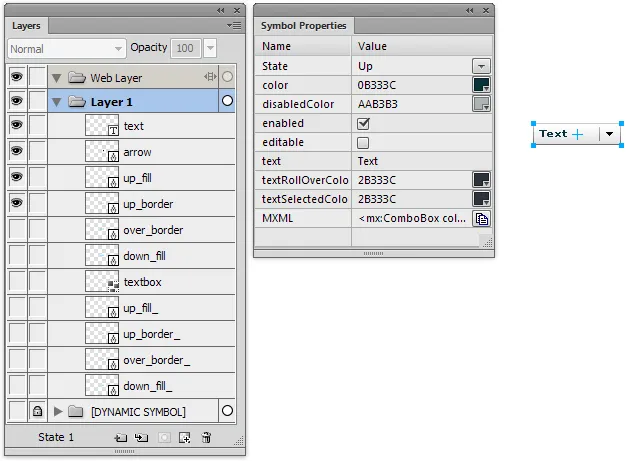Click the MXML copy icon

[481, 218]
